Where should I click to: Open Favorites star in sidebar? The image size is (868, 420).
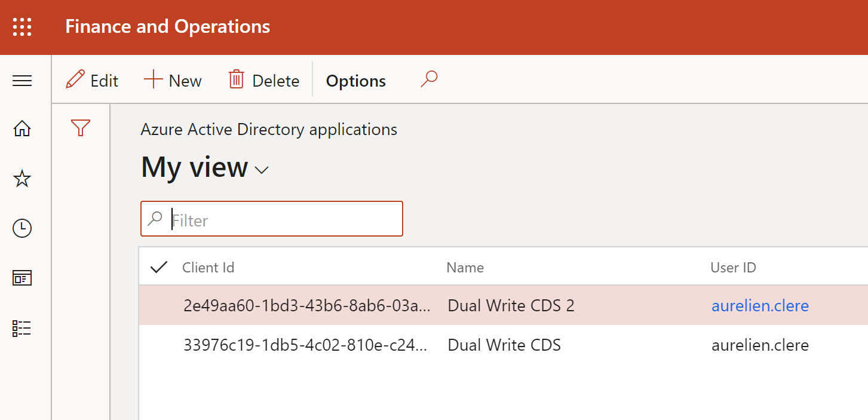(x=22, y=179)
